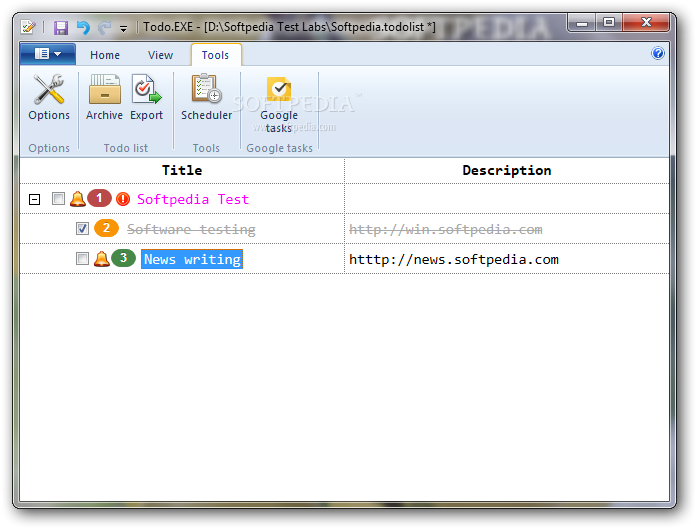Click the blue Help question mark icon
The width and height of the screenshot is (697, 529).
point(657,53)
